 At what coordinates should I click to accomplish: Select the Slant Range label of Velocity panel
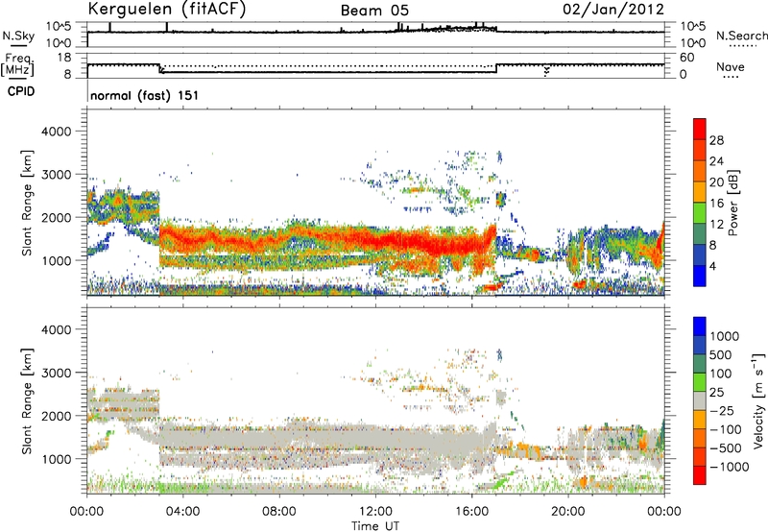(x=27, y=400)
